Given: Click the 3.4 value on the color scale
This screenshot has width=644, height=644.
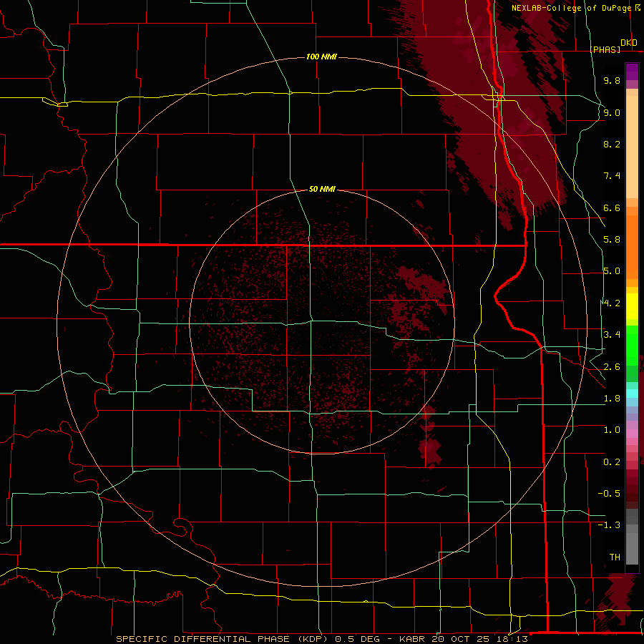Looking at the screenshot, I should tap(612, 335).
